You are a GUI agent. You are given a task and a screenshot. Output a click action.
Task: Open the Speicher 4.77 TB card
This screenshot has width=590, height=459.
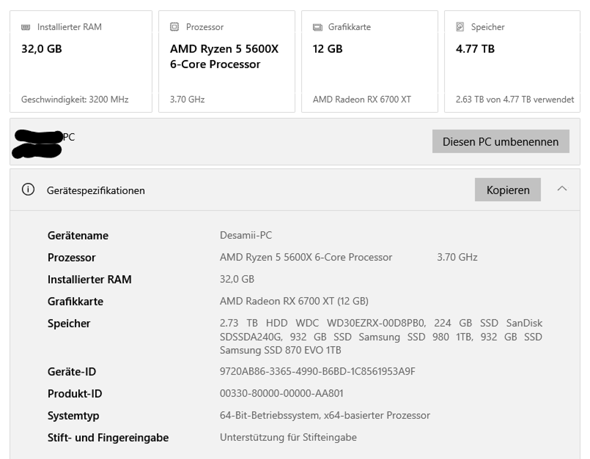(512, 61)
